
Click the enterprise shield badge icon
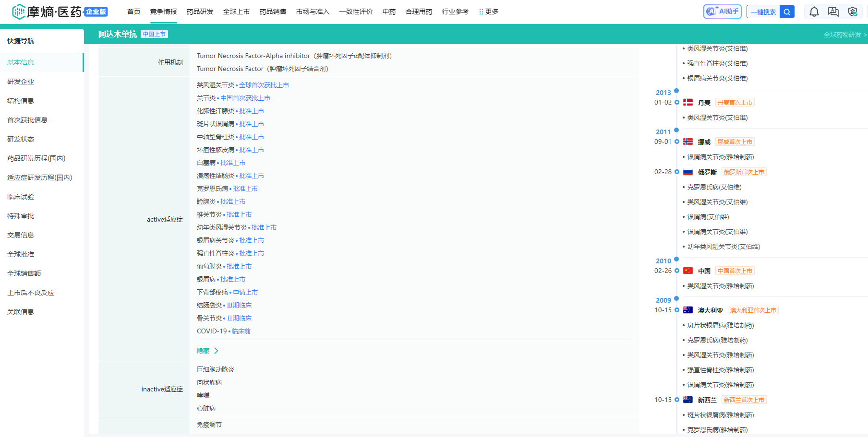[853, 12]
